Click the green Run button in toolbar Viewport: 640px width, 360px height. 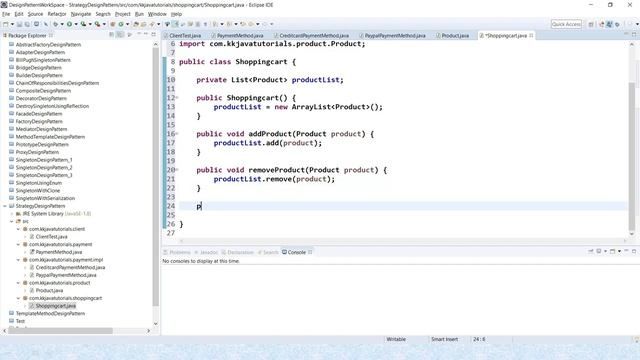click(x=69, y=24)
